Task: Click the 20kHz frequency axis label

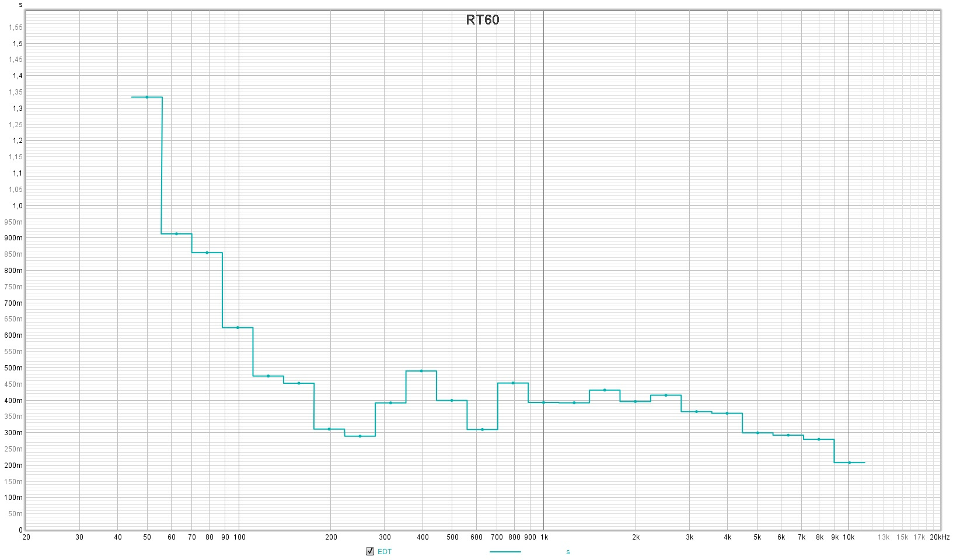Action: coord(940,537)
